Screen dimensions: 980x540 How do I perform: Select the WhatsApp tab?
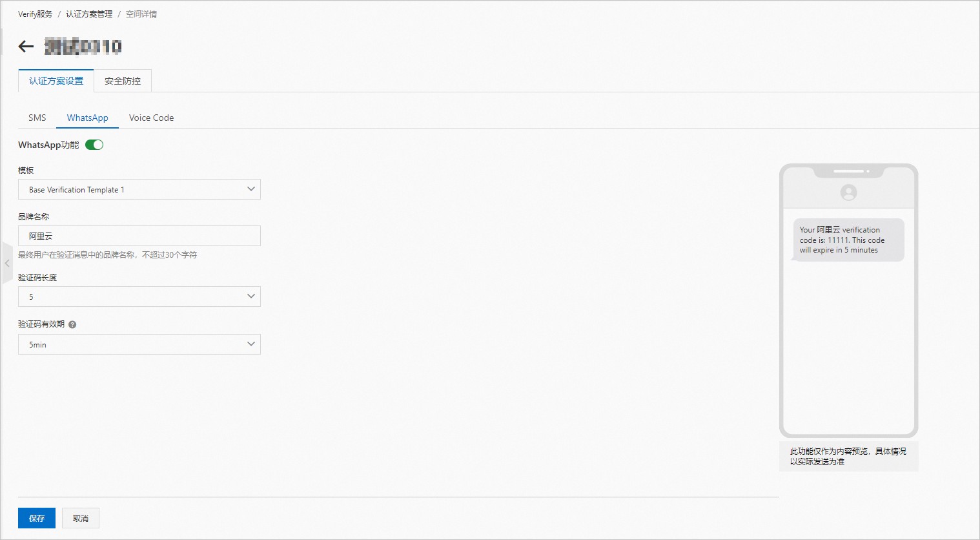[87, 118]
